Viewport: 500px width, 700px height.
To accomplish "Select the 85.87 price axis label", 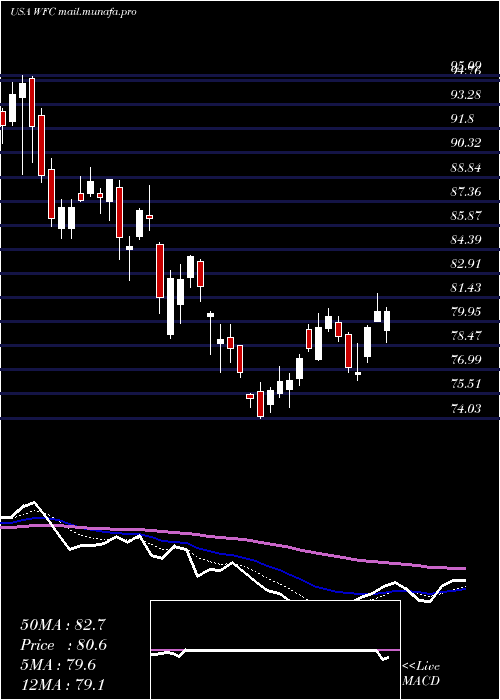I will tap(466, 216).
